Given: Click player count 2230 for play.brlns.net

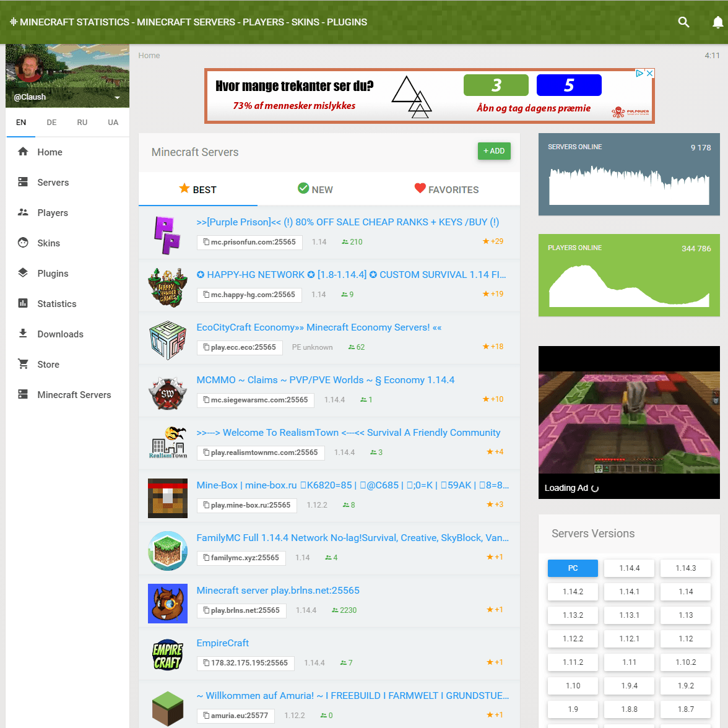Looking at the screenshot, I should pyautogui.click(x=344, y=610).
